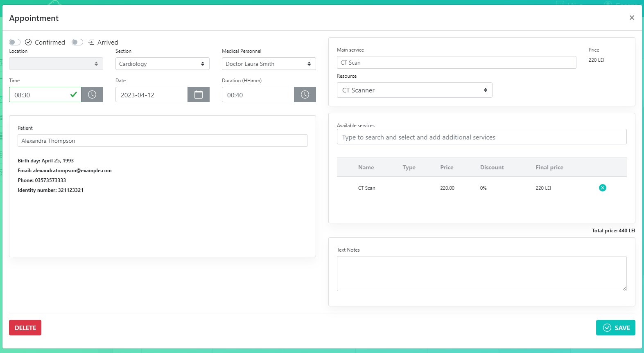Viewport: 644px width, 353px height.
Task: Toggle the Arrived switch
Action: tap(77, 42)
